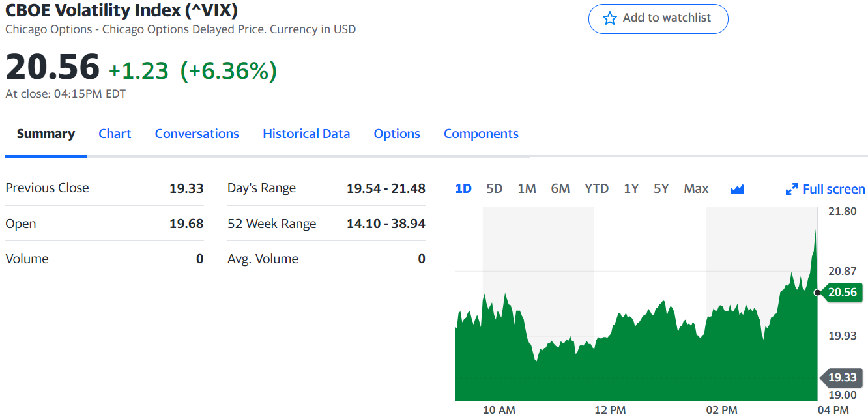
Task: Click the 20.87 y-axis label
Action: (x=843, y=271)
